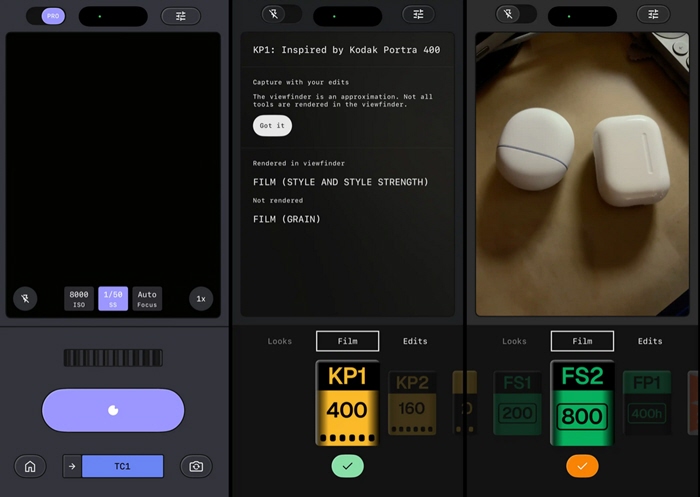Select Film tab in right screen
The image size is (700, 497).
582,341
